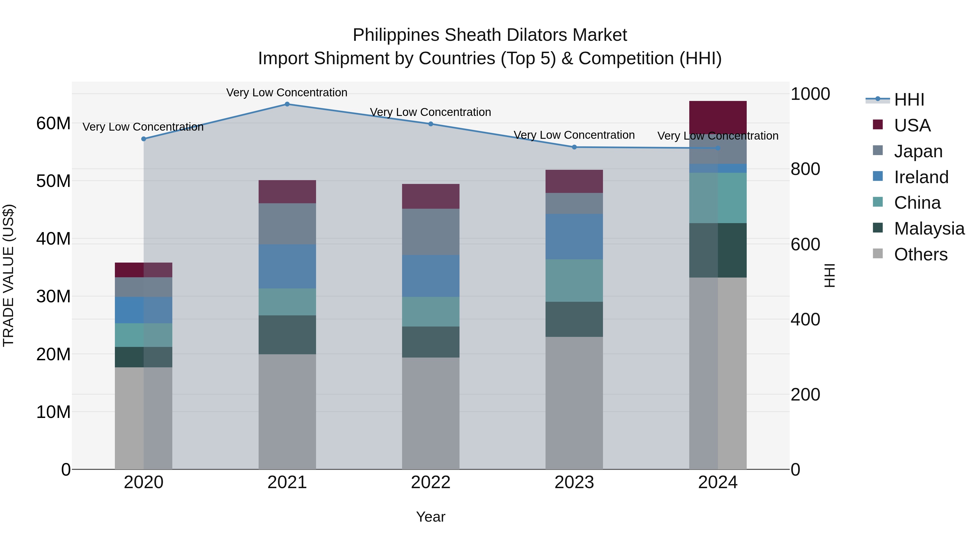This screenshot has width=980, height=551.
Task: Click the 1000 HHI axis tick label
Action: 810,94
